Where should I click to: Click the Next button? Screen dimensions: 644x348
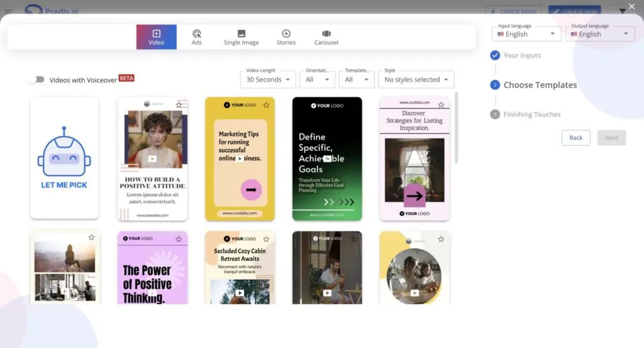coord(611,138)
